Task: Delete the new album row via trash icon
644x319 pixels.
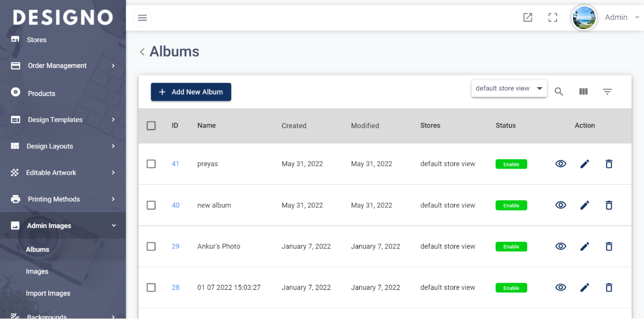Action: pos(609,205)
